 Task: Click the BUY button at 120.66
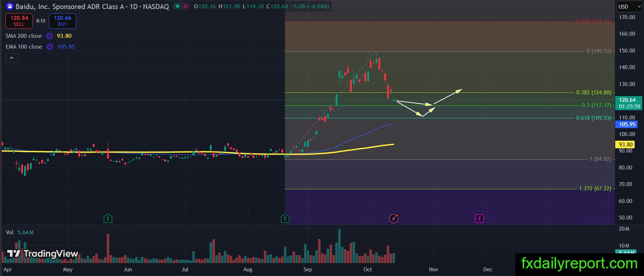pos(63,21)
